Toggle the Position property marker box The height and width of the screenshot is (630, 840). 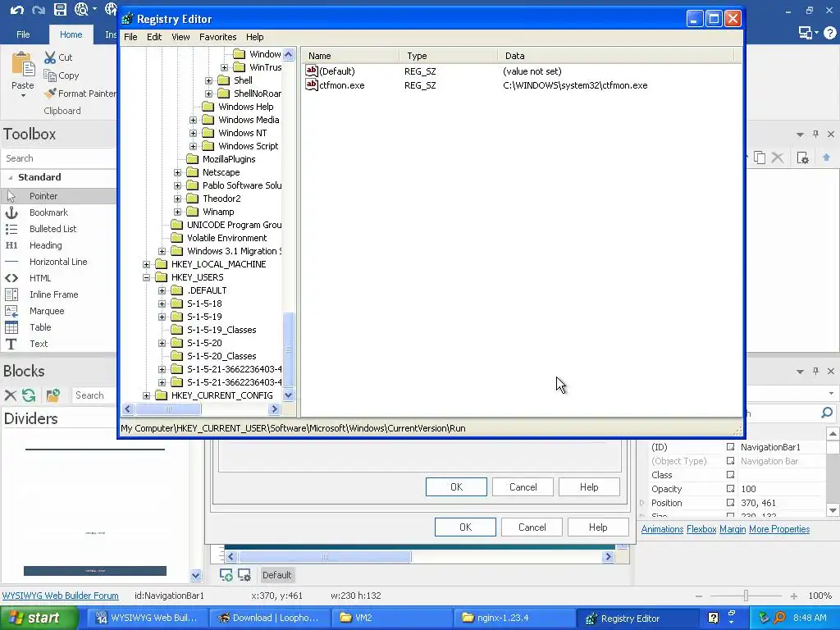[x=730, y=503]
